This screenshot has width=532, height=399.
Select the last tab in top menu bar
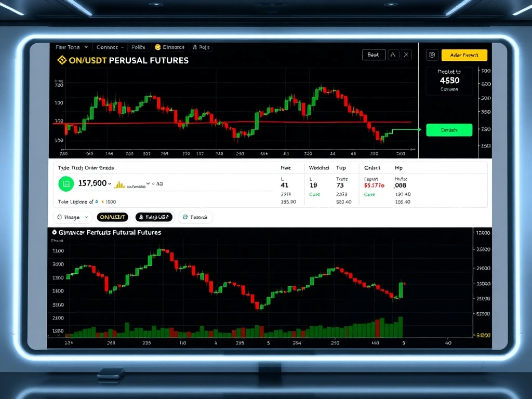coord(202,47)
